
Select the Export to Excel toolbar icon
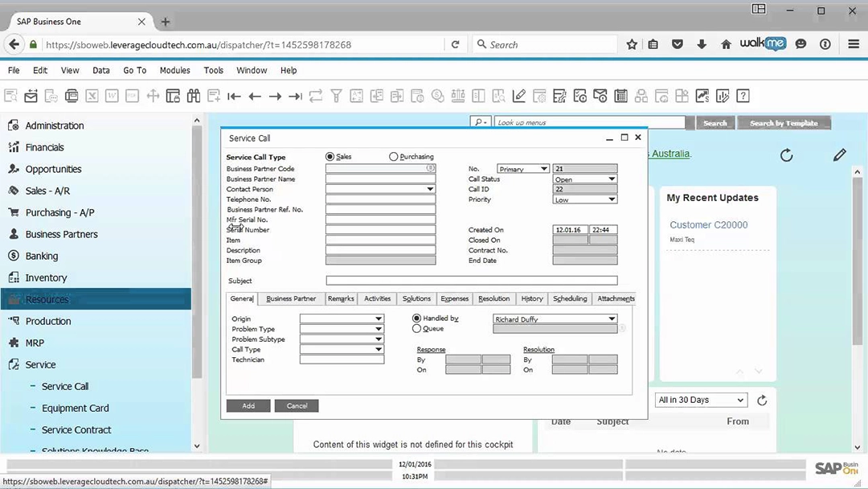point(90,95)
